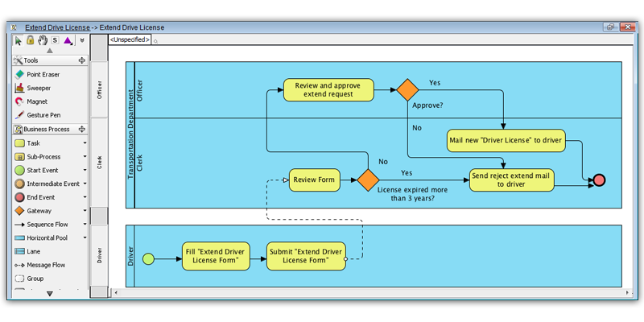
Task: Open the Sub-Process dropdown arrow
Action: [85, 157]
